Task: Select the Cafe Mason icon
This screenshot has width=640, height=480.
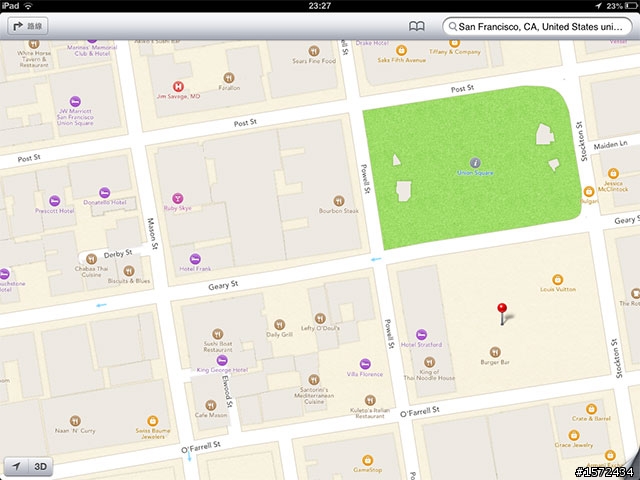Action: 211,405
